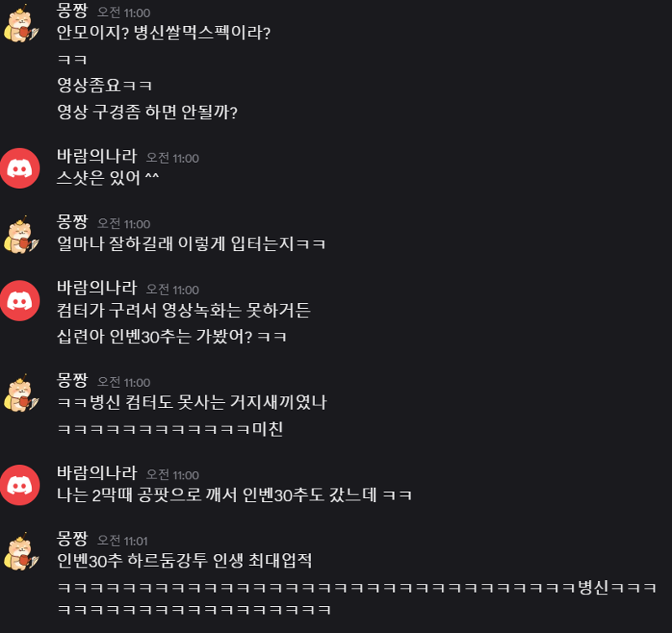
Task: Click 몽짱 username above '얼마나 잘하길래' message
Action: pyautogui.click(x=72, y=222)
